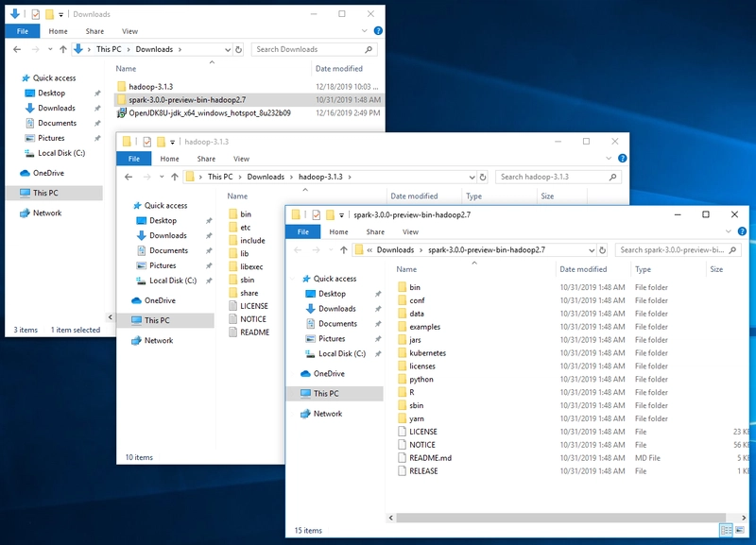
Task: Click back arrow in Downloads window
Action: pos(17,49)
